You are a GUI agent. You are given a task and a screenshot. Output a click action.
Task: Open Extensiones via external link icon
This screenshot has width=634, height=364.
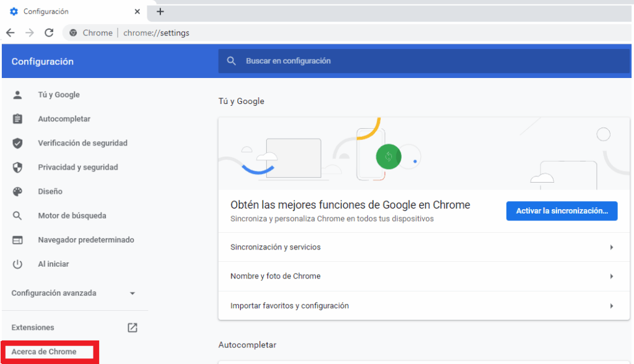(x=132, y=327)
